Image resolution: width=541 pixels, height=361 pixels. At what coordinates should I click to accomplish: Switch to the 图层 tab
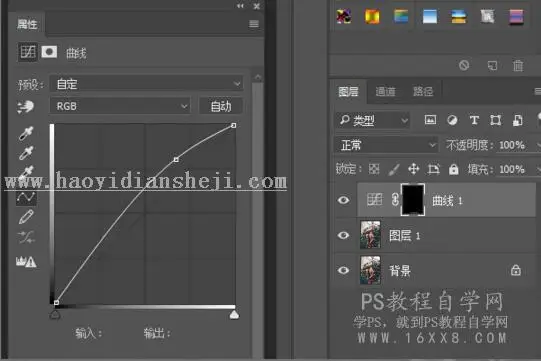click(348, 92)
